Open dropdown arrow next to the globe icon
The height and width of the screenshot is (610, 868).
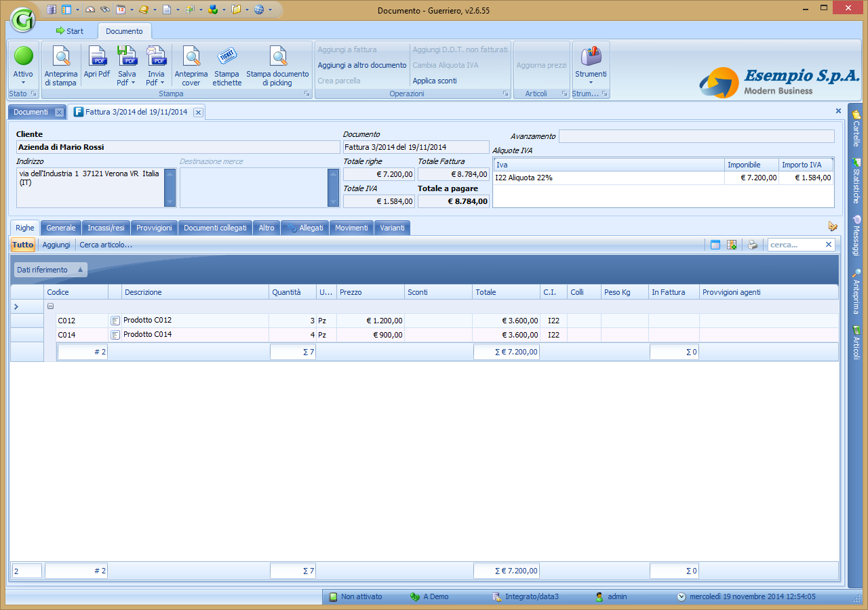[x=270, y=10]
